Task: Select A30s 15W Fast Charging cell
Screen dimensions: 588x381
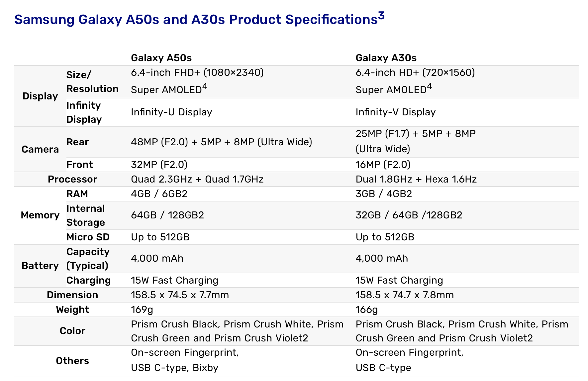Action: click(x=399, y=280)
